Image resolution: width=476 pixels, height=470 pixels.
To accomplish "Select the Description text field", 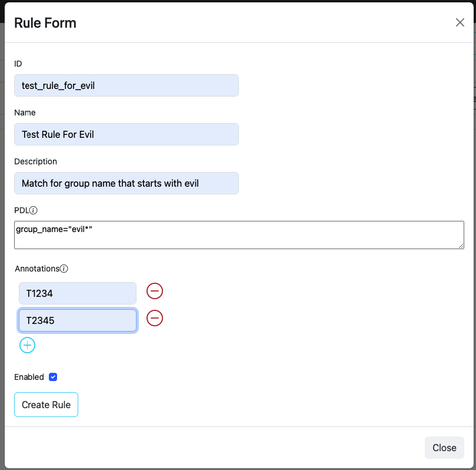I will (x=126, y=183).
